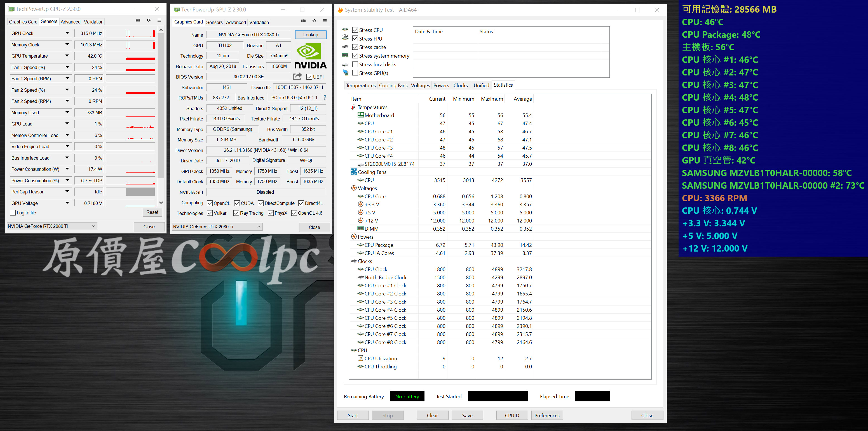This screenshot has height=431, width=868.
Task: Switch to Unified tab
Action: [x=481, y=86]
